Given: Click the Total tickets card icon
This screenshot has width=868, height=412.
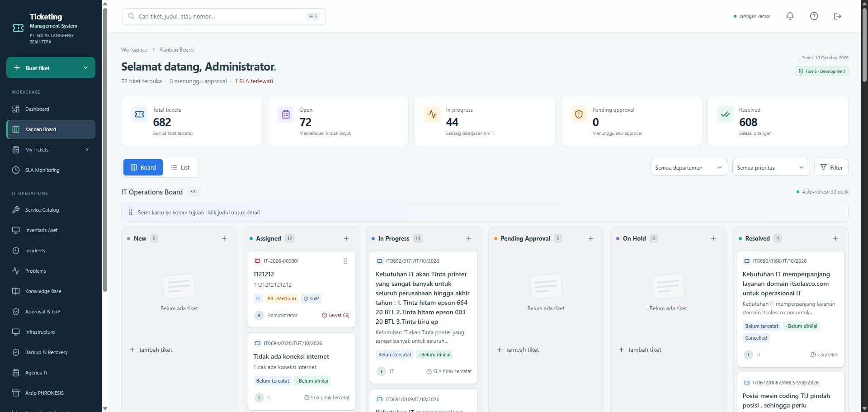Looking at the screenshot, I should [x=139, y=114].
